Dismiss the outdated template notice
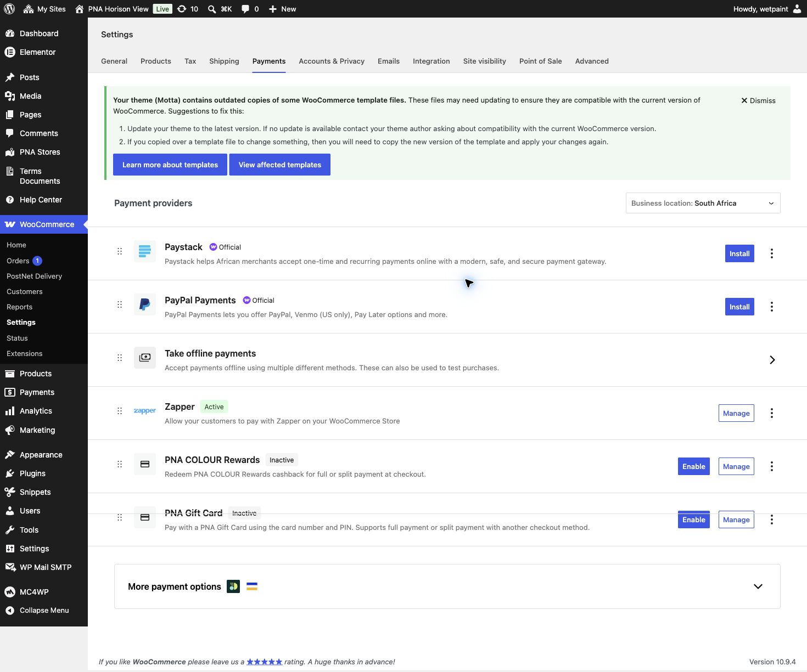The height and width of the screenshot is (672, 807). pos(758,100)
